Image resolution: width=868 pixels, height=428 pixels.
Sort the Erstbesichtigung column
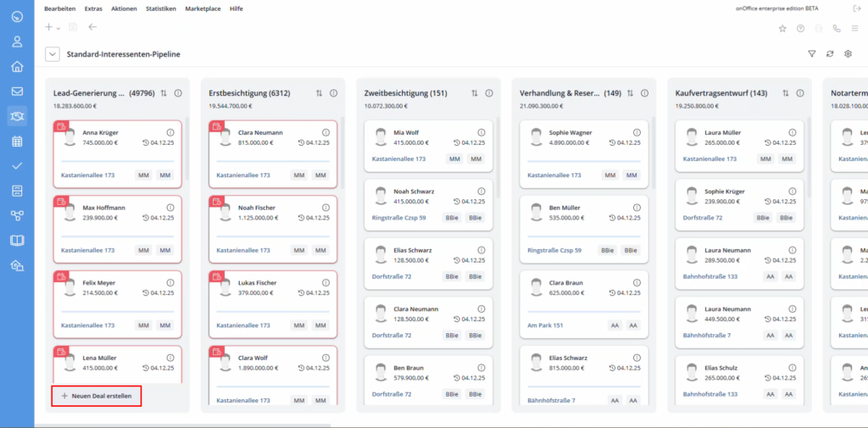pos(319,93)
